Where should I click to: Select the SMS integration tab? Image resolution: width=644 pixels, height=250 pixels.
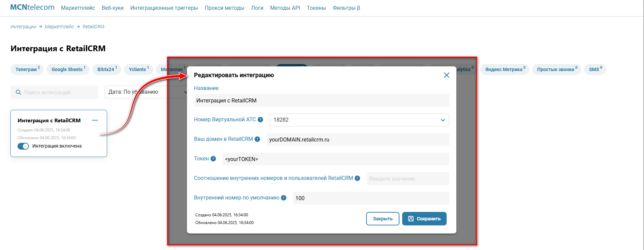pyautogui.click(x=595, y=69)
